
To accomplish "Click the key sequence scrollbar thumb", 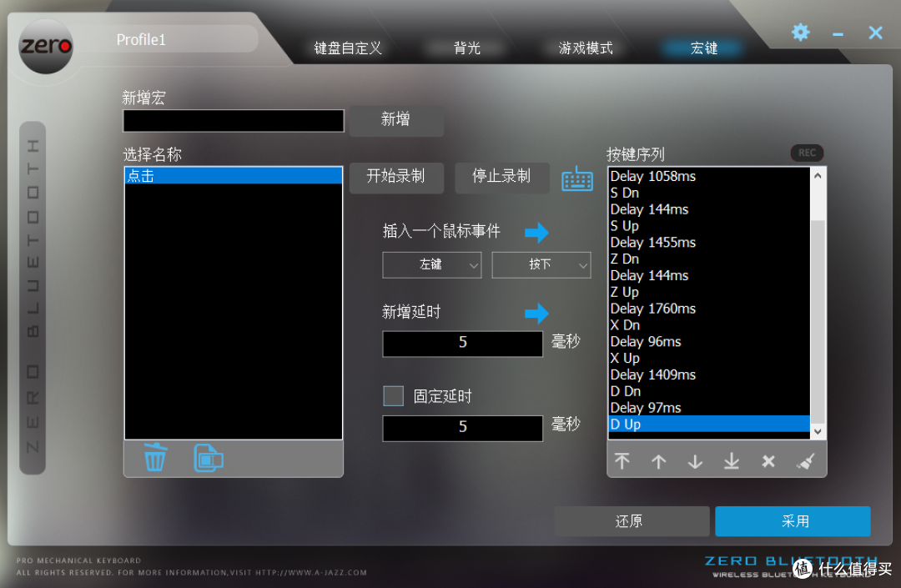I will (x=818, y=320).
